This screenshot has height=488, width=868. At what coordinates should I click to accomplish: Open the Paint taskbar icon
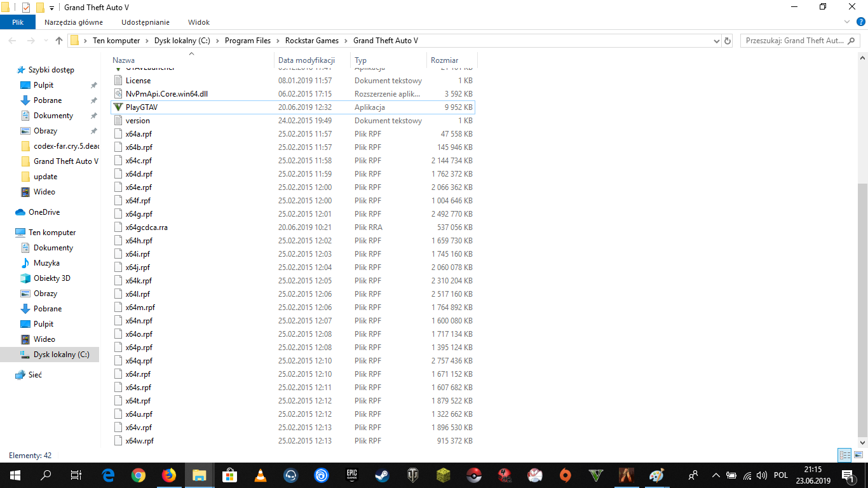657,475
